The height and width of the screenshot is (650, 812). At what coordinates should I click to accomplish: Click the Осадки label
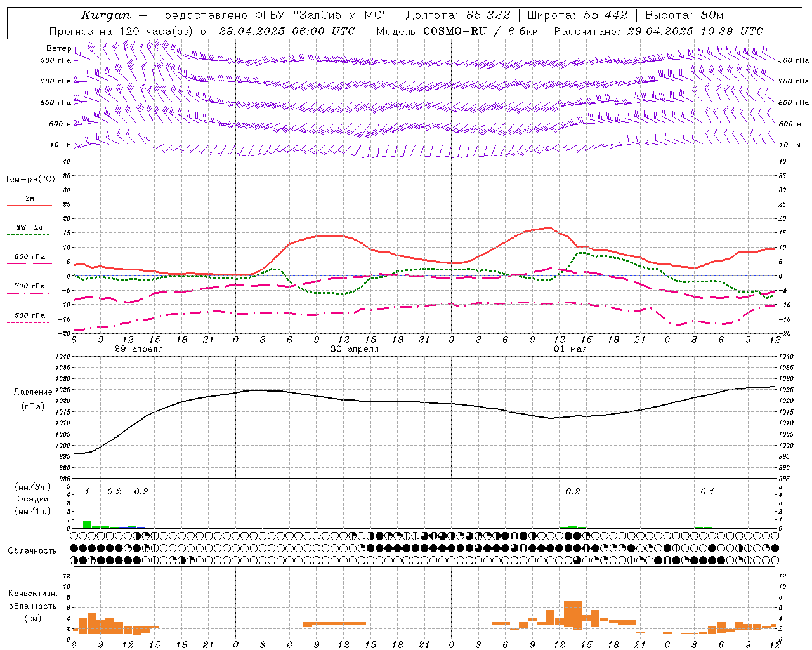pyautogui.click(x=33, y=499)
